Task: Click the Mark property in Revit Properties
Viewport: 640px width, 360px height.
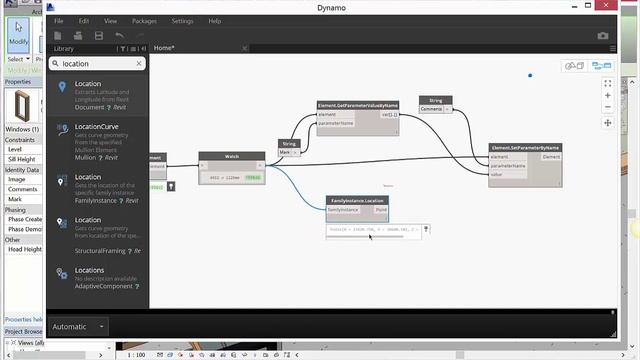Action: point(15,199)
